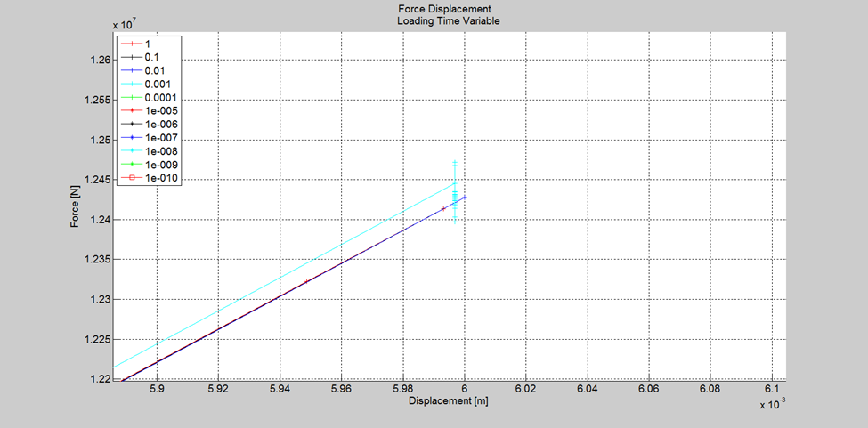The image size is (868, 428).
Task: Click the red marker near 5.95 displacement
Action: point(307,281)
